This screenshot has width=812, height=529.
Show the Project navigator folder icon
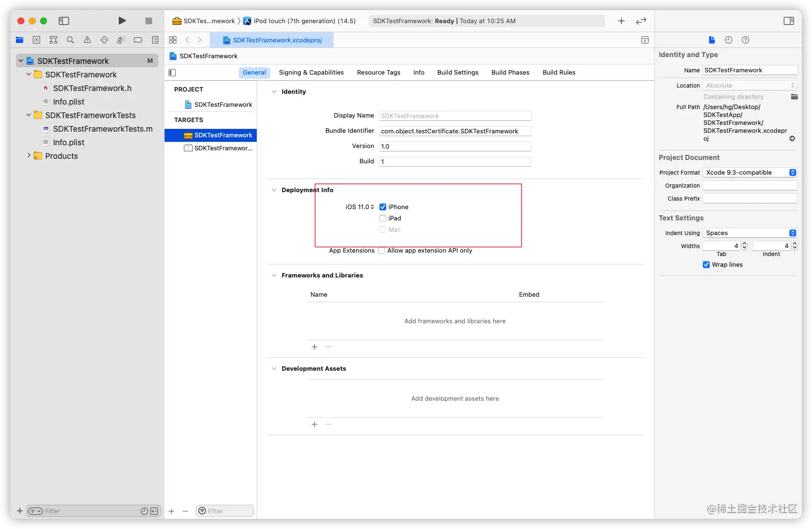20,40
